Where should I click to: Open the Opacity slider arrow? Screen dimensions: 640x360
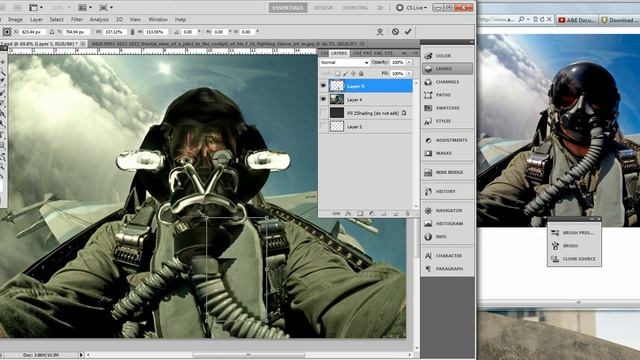(409, 62)
